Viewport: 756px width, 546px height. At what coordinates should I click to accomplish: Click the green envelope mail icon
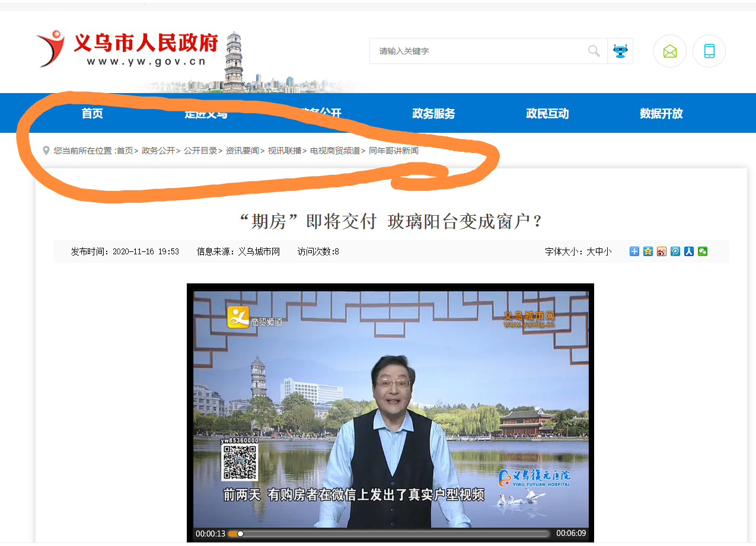(x=669, y=51)
